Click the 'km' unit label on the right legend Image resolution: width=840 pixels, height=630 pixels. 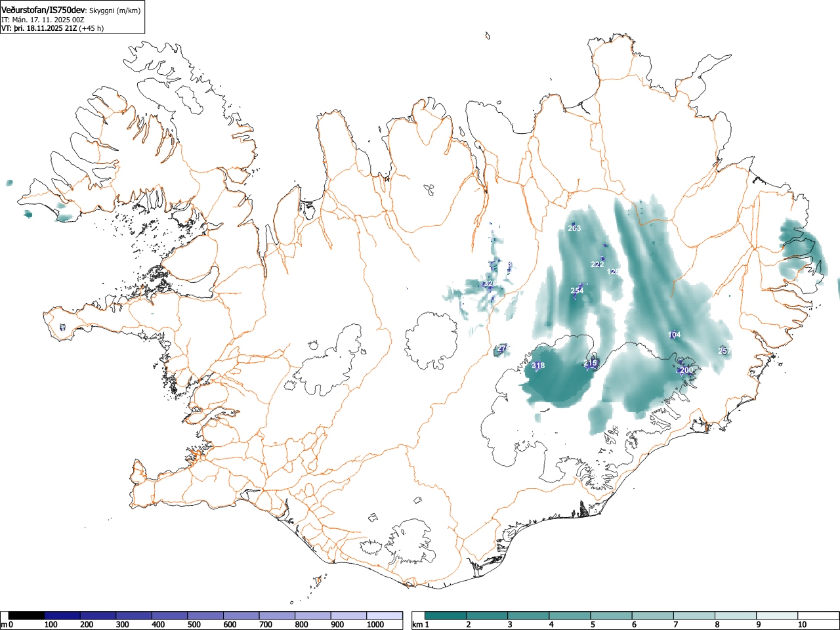pos(417,625)
